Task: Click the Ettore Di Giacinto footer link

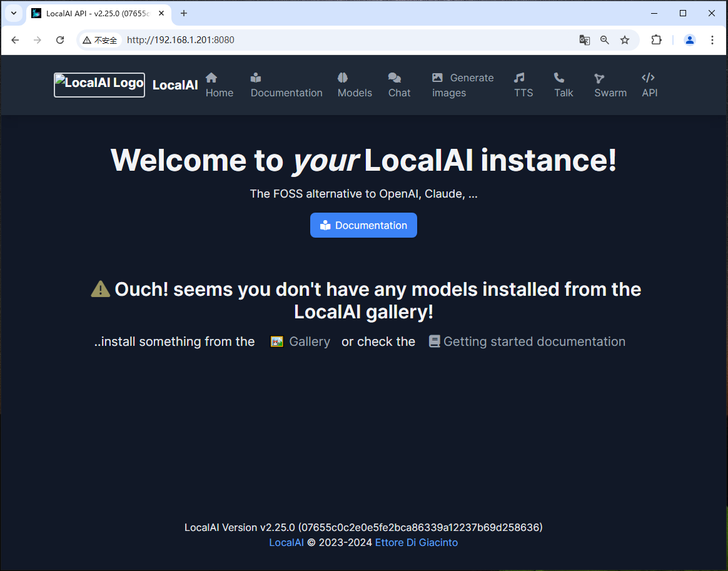Action: (x=416, y=542)
